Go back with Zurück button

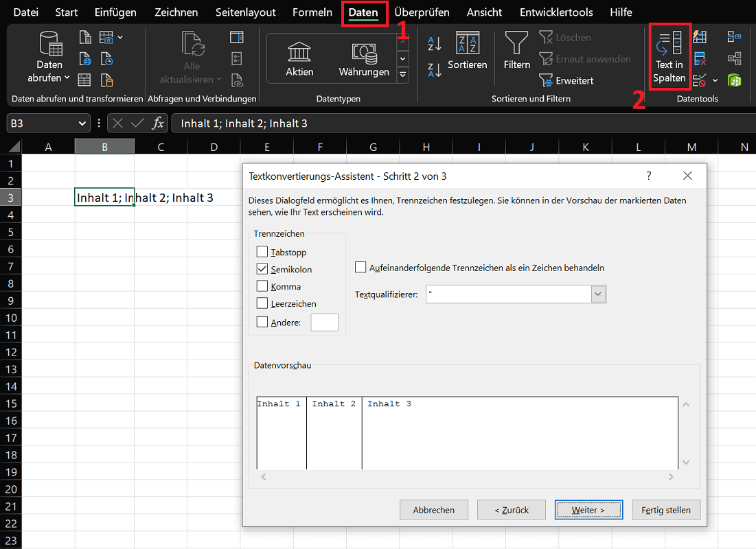511,509
